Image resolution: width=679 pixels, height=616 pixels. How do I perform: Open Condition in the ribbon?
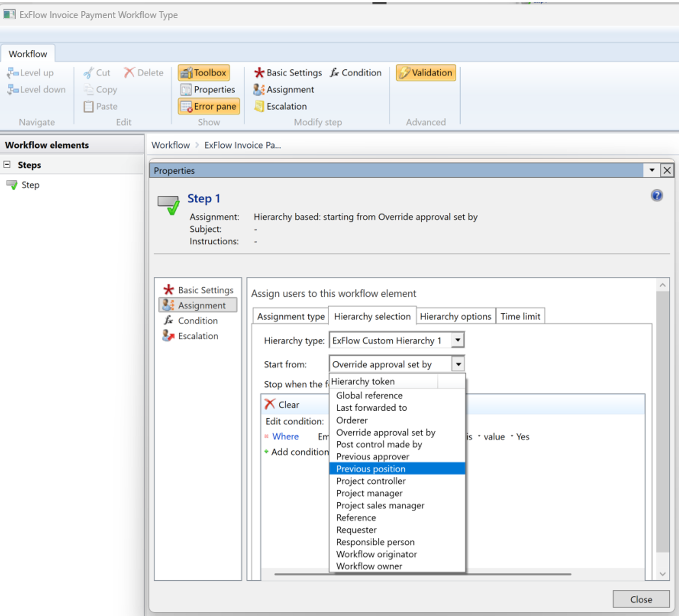point(356,73)
